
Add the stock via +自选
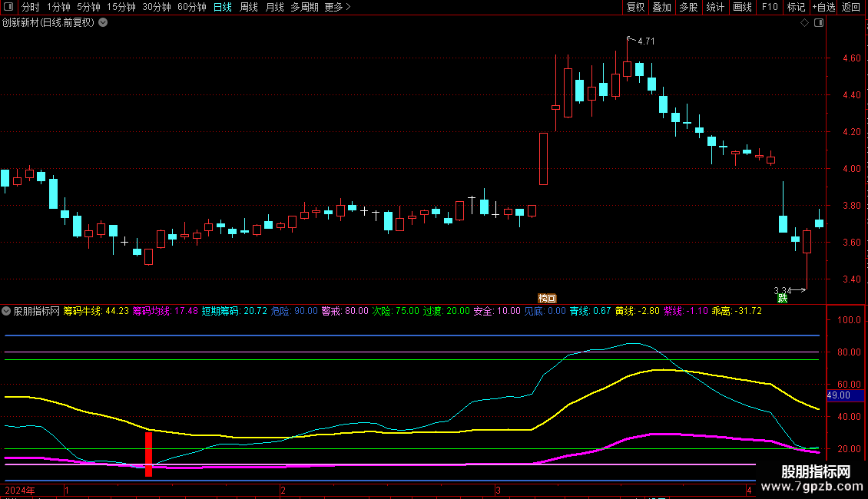(x=823, y=8)
